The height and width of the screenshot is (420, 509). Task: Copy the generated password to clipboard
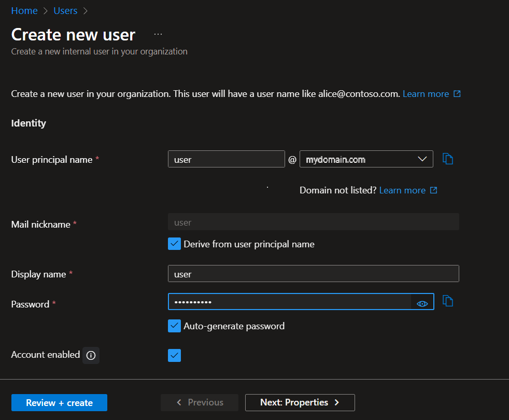click(448, 301)
